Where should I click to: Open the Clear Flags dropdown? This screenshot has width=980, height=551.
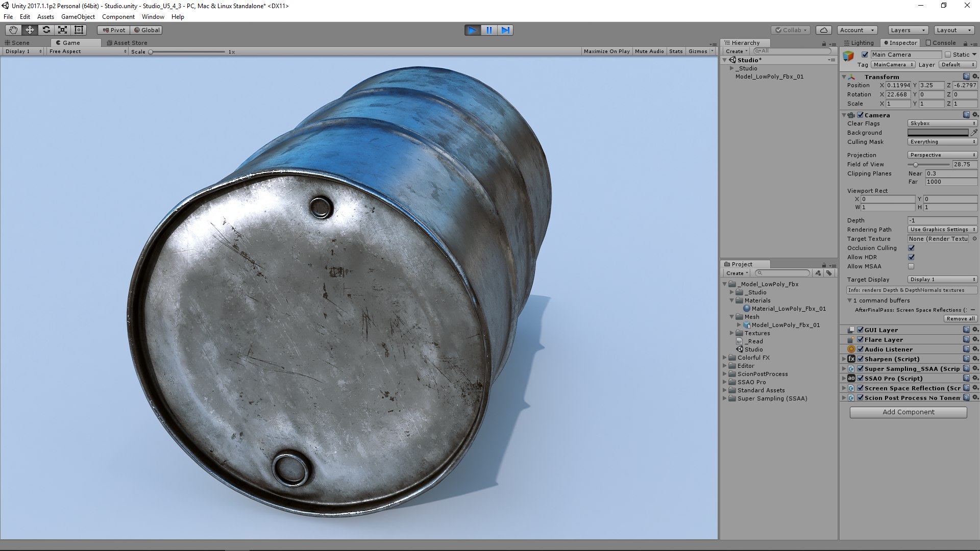942,123
